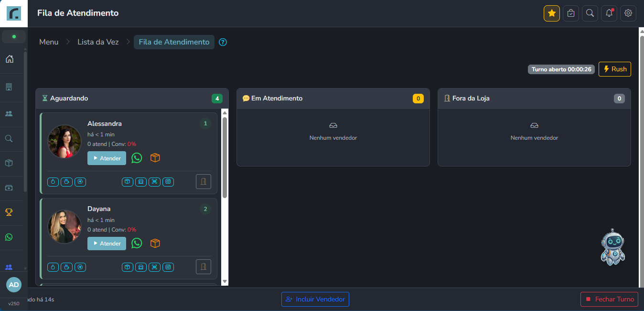Viewport: 644px width, 311px height.
Task: Click the Alessandra name text
Action: click(x=105, y=123)
